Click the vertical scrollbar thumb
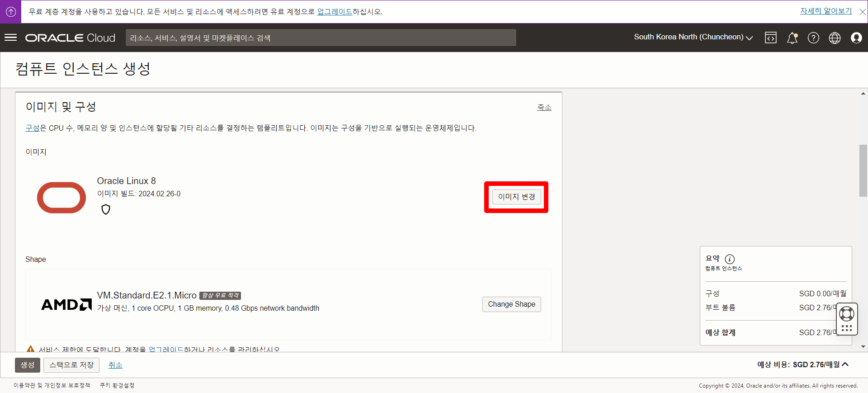This screenshot has height=393, width=868. pos(863,170)
